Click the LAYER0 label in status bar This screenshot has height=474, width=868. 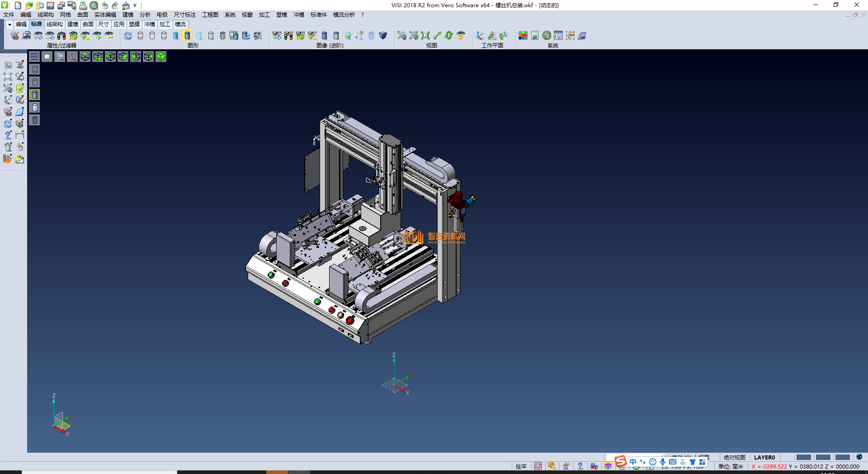[x=764, y=457]
